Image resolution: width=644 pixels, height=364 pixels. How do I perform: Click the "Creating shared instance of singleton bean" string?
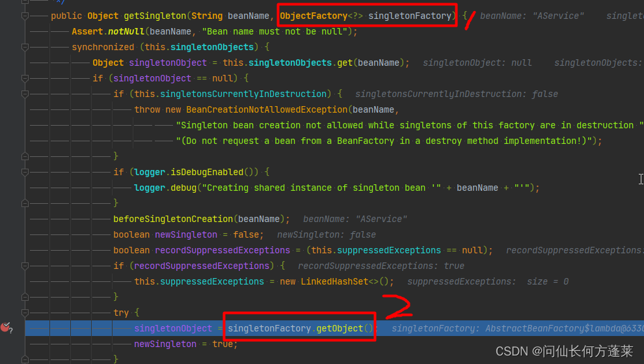[321, 188]
